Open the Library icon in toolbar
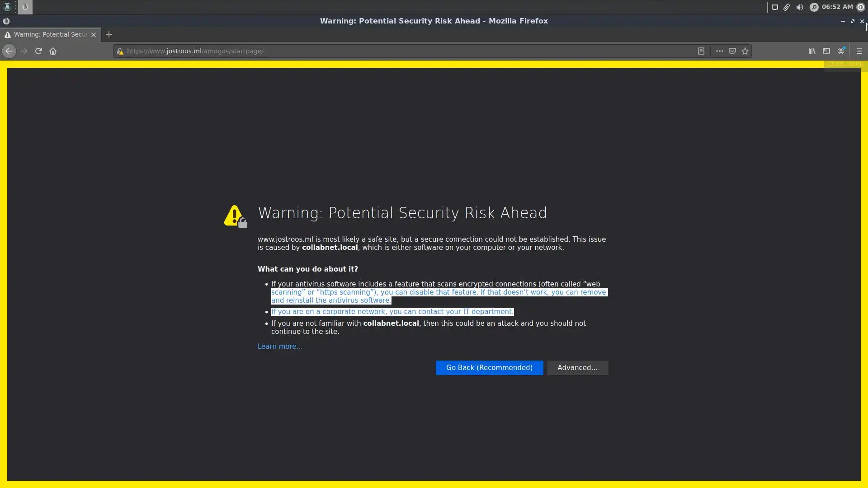The image size is (868, 488). coord(812,51)
